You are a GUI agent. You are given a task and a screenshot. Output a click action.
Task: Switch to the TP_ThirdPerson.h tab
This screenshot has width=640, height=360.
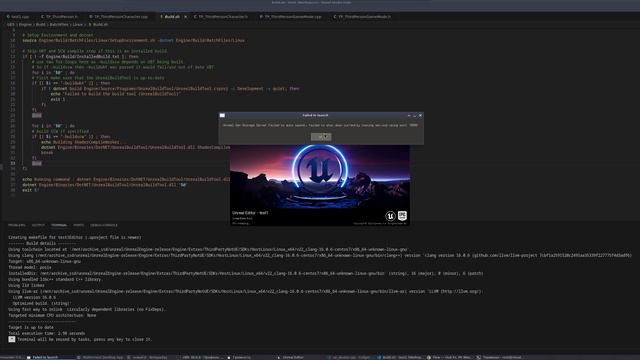[x=59, y=17]
